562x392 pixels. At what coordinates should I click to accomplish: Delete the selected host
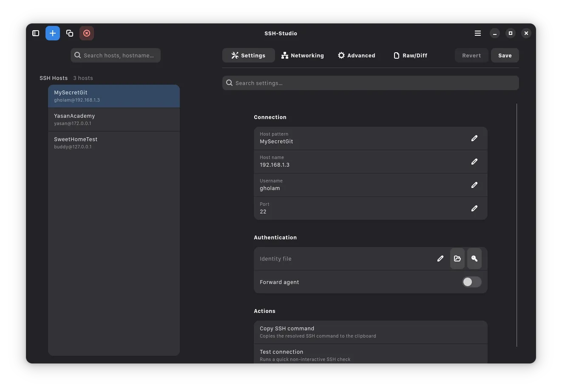87,33
